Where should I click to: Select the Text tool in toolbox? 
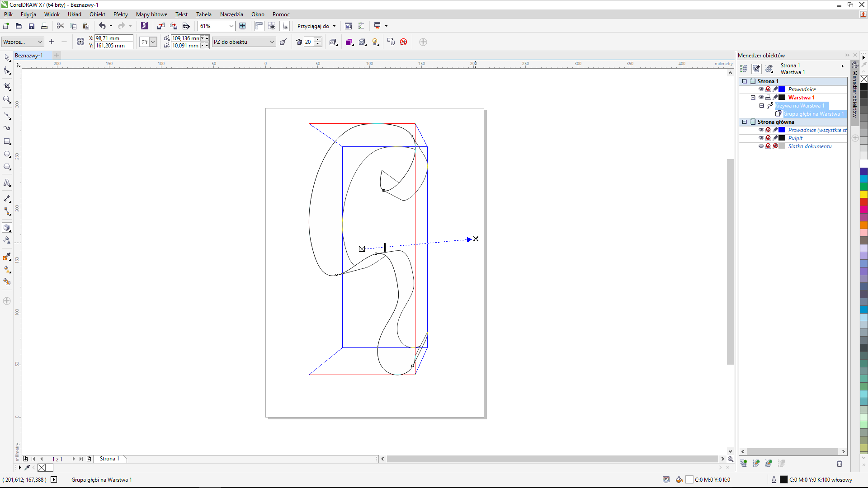pos(7,183)
